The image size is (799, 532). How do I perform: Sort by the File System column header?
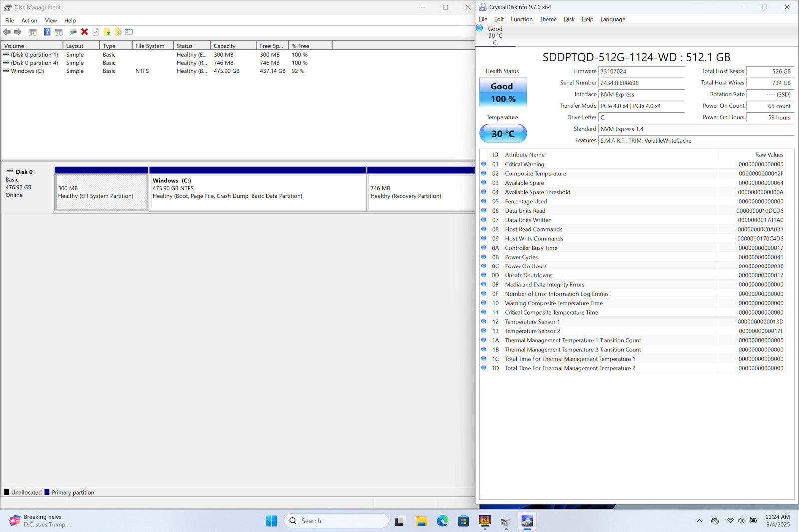pos(152,46)
